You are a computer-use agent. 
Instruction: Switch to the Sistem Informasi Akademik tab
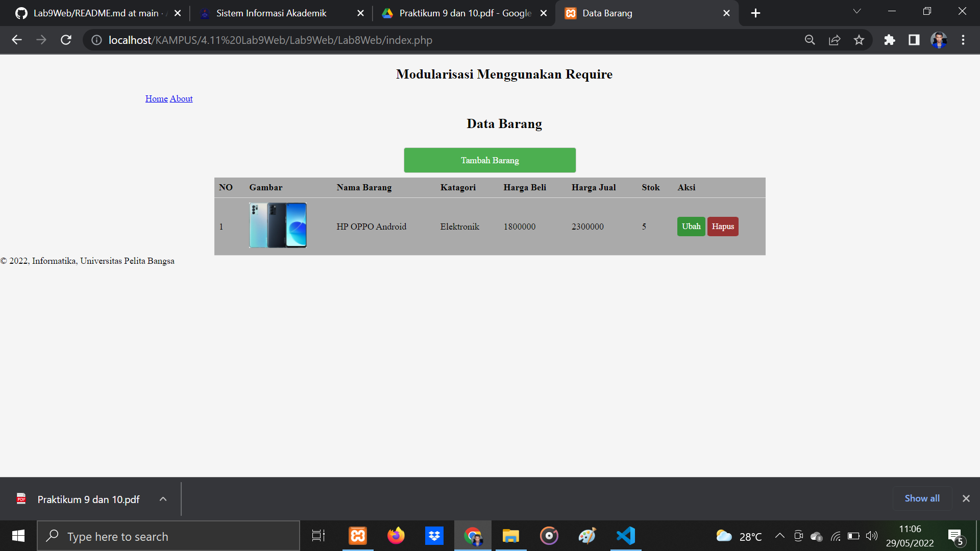272,13
